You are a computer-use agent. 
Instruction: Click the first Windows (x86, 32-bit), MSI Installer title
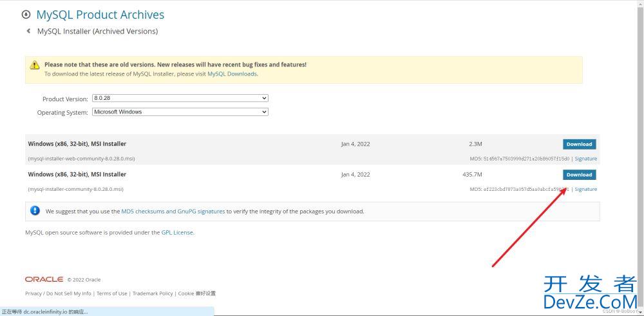(77, 144)
